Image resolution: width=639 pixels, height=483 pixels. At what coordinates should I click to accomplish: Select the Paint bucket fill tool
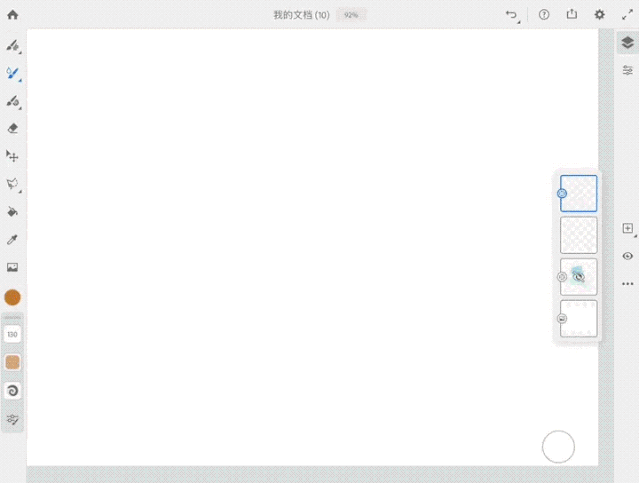[x=13, y=212]
